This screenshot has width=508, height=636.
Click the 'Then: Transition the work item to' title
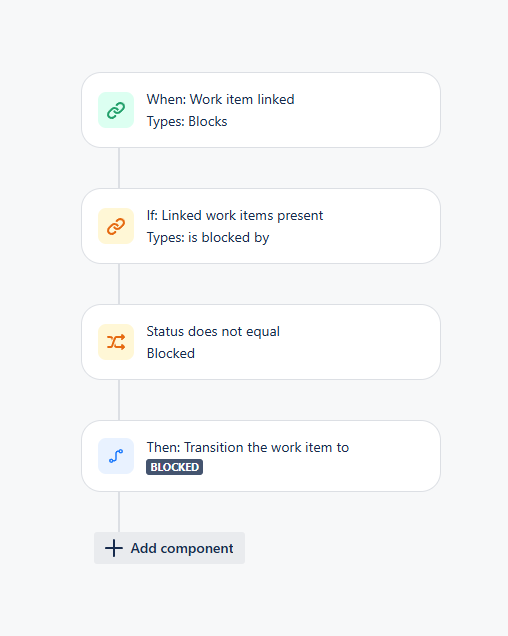point(248,447)
